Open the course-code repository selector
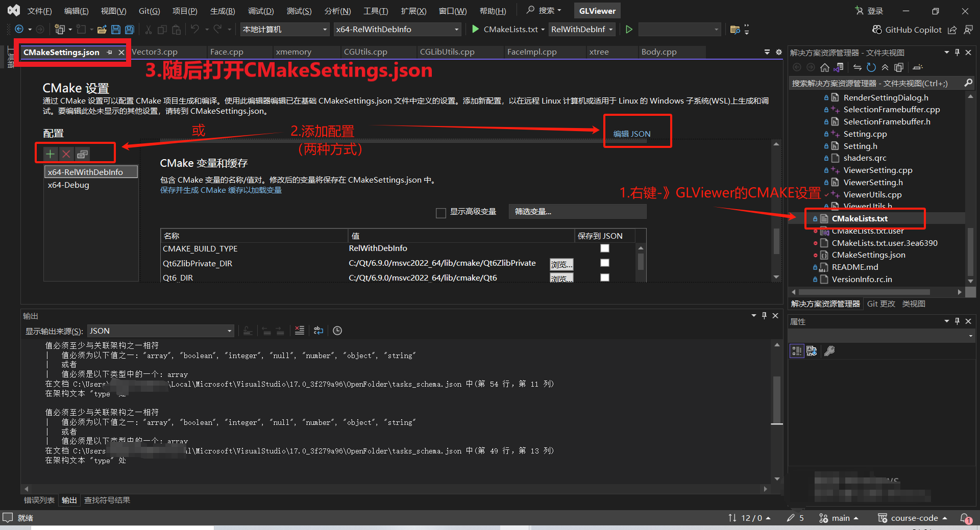 912,518
